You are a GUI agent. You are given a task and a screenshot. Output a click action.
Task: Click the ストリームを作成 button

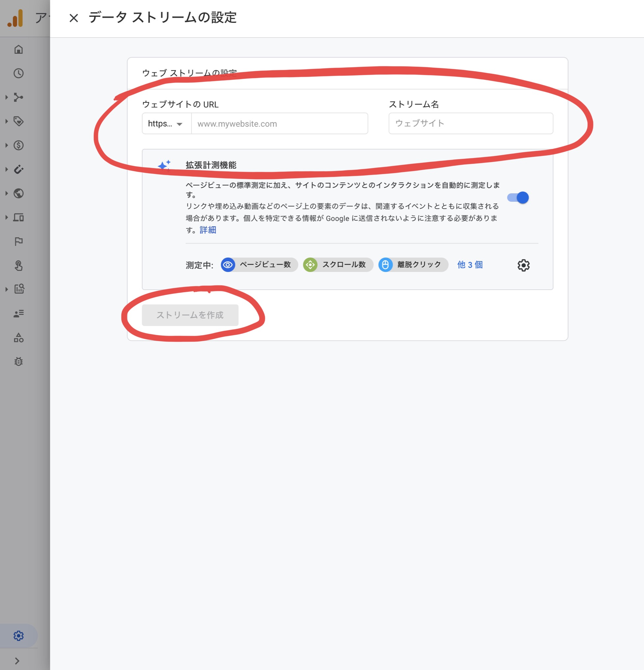[x=190, y=315]
